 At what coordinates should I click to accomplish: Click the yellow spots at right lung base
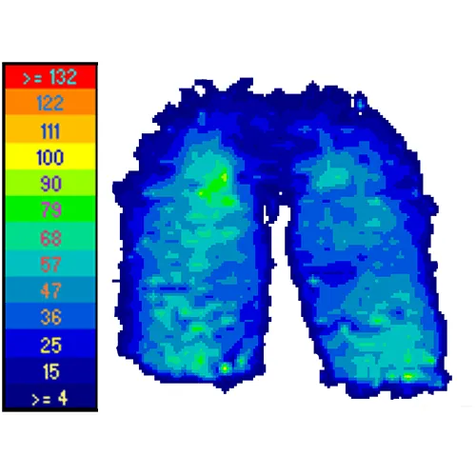(407, 377)
